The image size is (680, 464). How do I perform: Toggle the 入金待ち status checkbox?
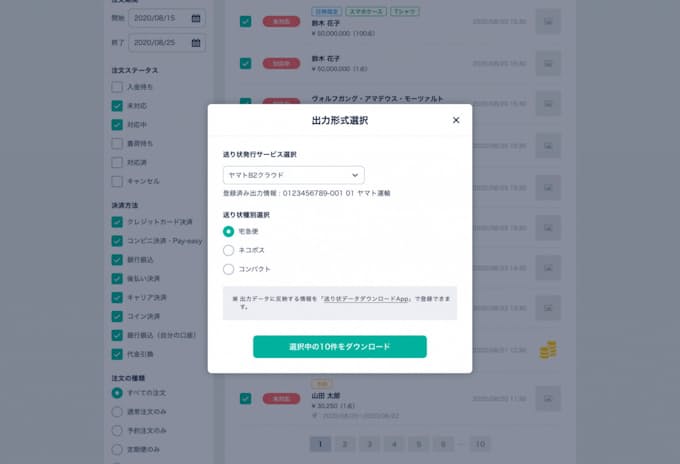pos(117,88)
